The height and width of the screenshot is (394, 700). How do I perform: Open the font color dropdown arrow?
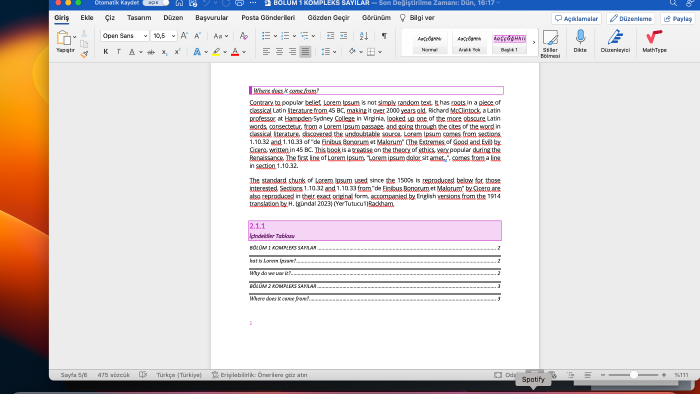tap(244, 52)
